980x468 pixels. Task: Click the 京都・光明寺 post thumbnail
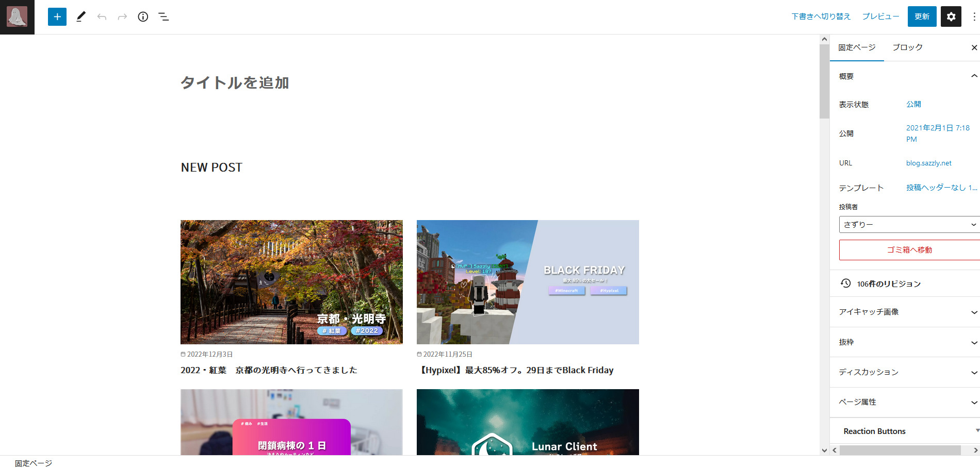(x=291, y=282)
